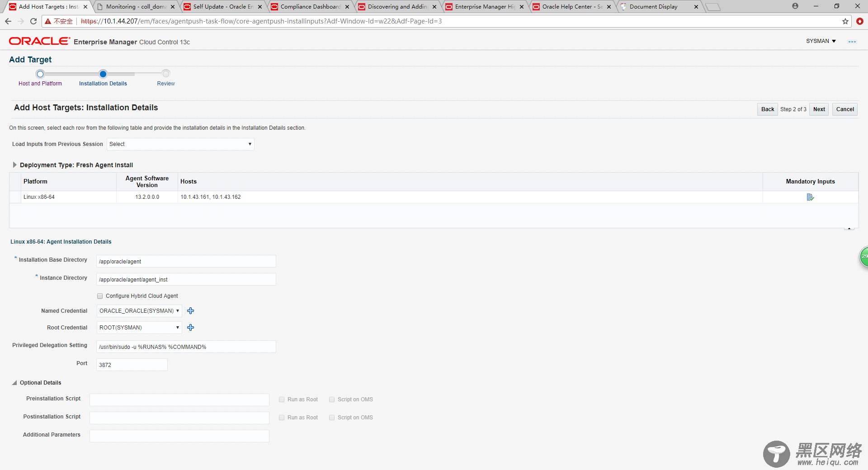Open the SYSMAN user menu
Image resolution: width=868 pixels, height=470 pixels.
pyautogui.click(x=821, y=41)
